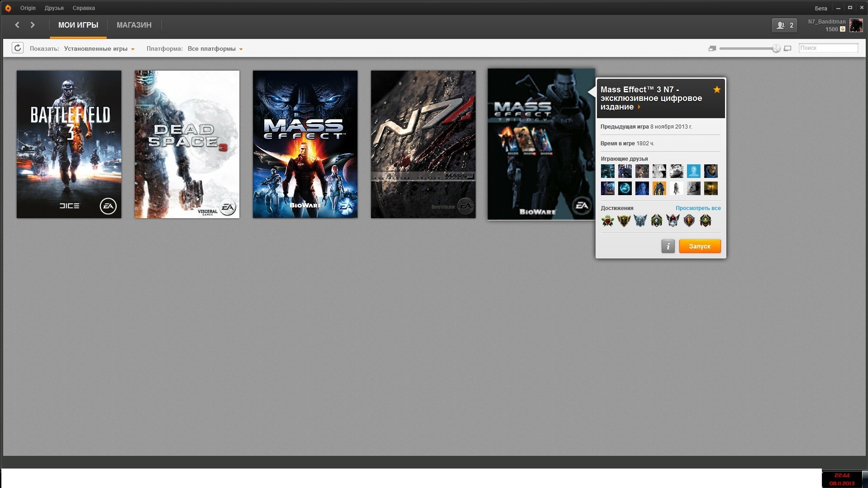Click the Бета label in title bar
This screenshot has width=868, height=488.
(821, 8)
